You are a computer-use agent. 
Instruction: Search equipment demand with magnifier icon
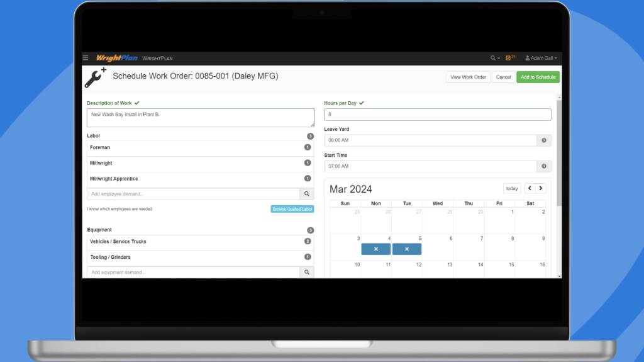(x=307, y=273)
